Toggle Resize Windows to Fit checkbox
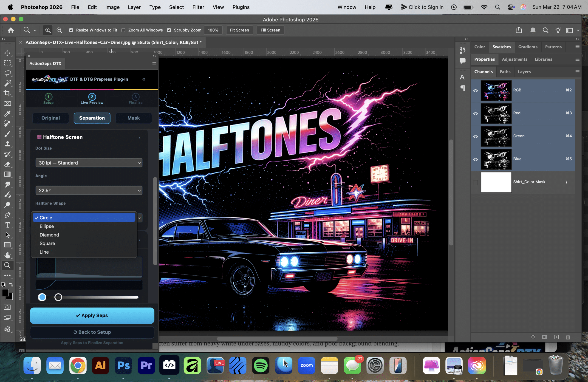 [71, 30]
